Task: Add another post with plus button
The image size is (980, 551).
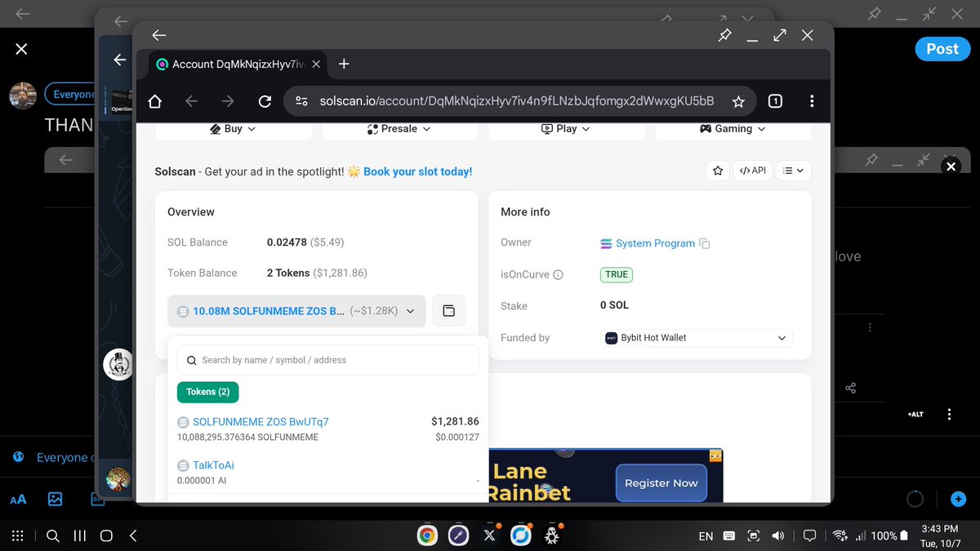Action: [x=958, y=499]
